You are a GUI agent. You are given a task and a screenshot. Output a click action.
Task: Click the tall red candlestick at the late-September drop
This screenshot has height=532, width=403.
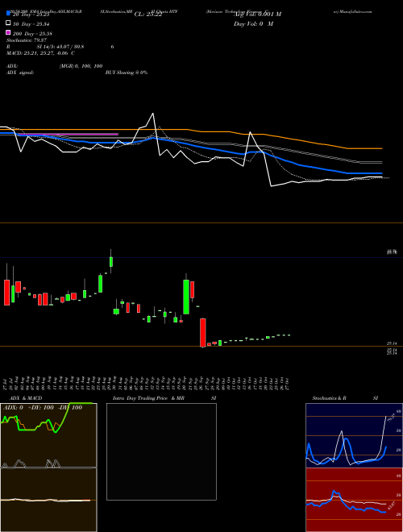(203, 332)
